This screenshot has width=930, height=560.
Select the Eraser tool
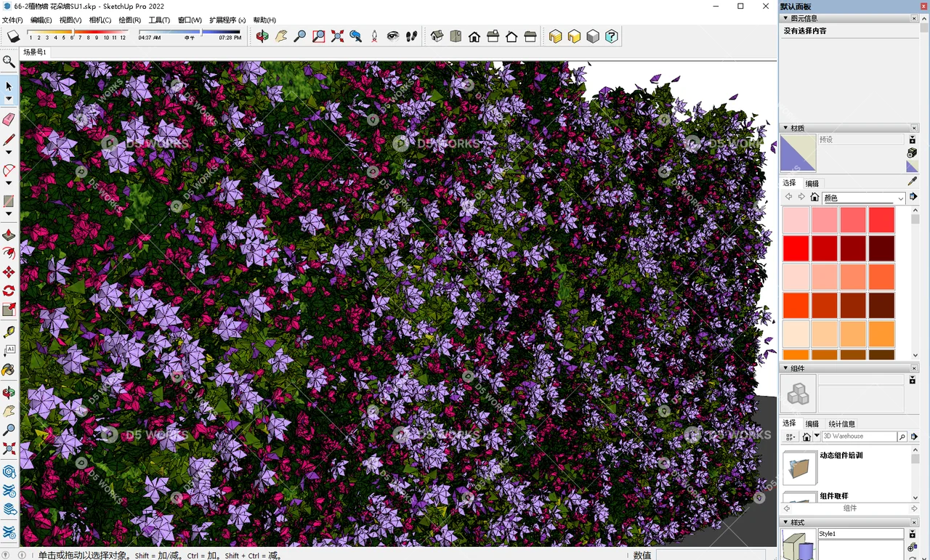pyautogui.click(x=9, y=118)
